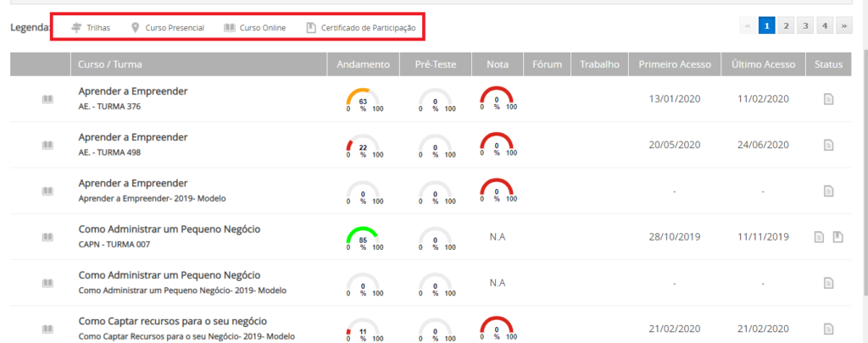Click status document icon for TURMA 498

[828, 145]
